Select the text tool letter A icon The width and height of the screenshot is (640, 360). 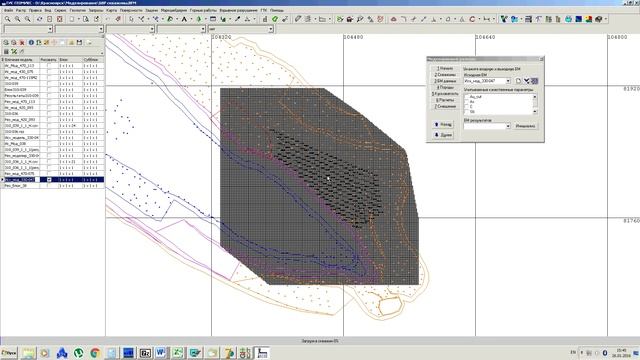click(184, 19)
